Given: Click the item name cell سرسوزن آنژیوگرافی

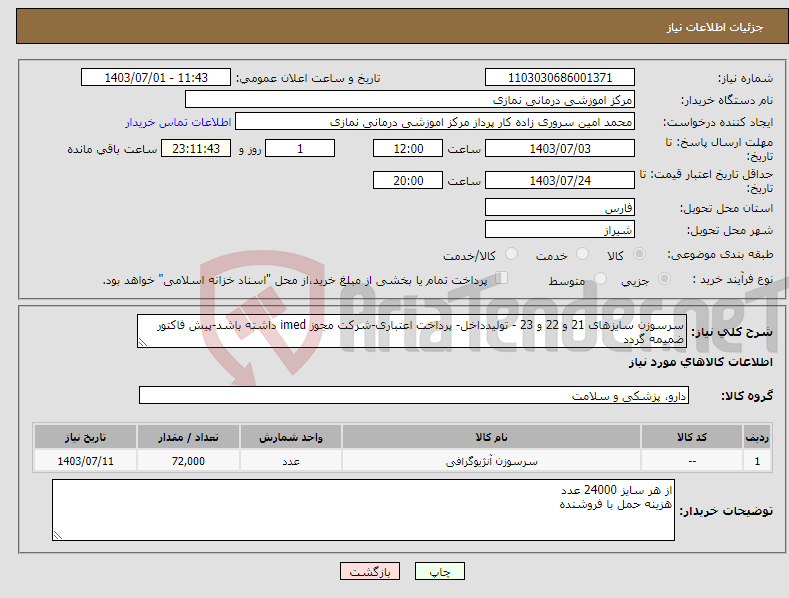Looking at the screenshot, I should point(491,461).
